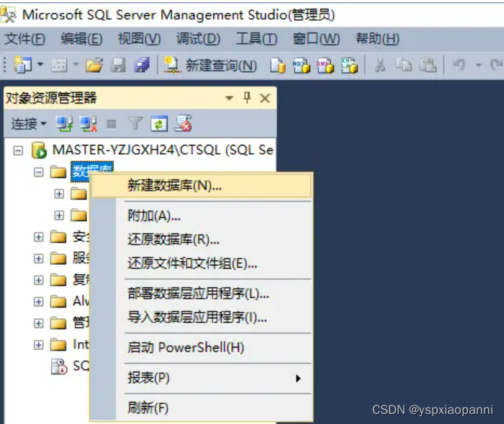Click the Analysis Services DMX Query icon
Viewport: 504px width, 424px height.
[325, 66]
